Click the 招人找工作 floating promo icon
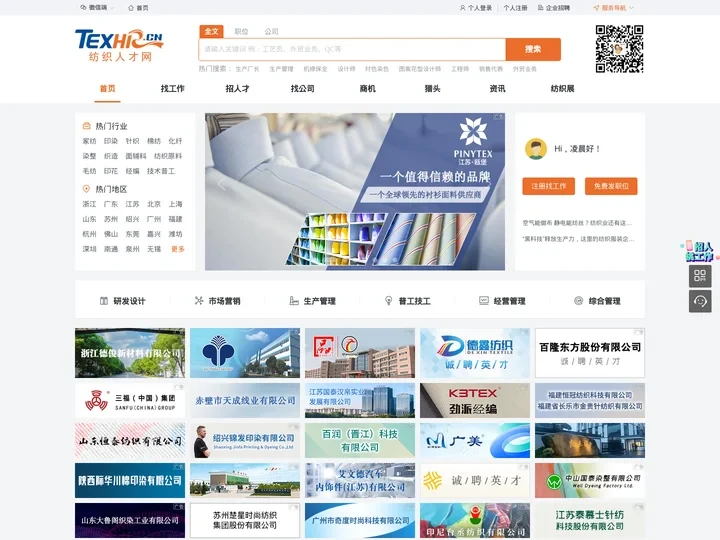 (699, 251)
